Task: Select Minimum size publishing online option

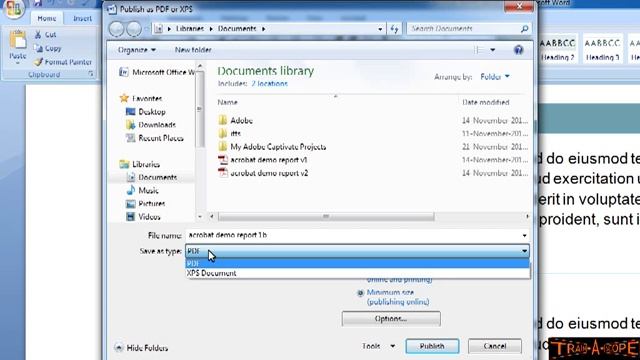Action: pos(360,293)
